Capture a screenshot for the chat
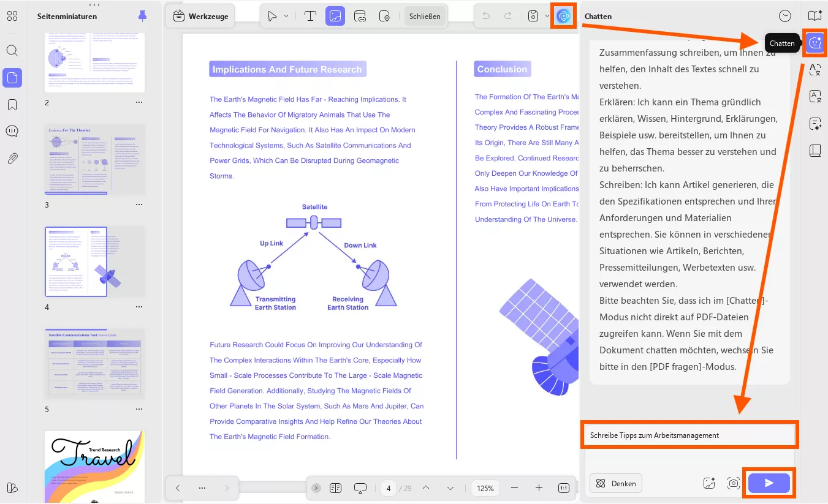The height and width of the screenshot is (504, 828). click(733, 483)
